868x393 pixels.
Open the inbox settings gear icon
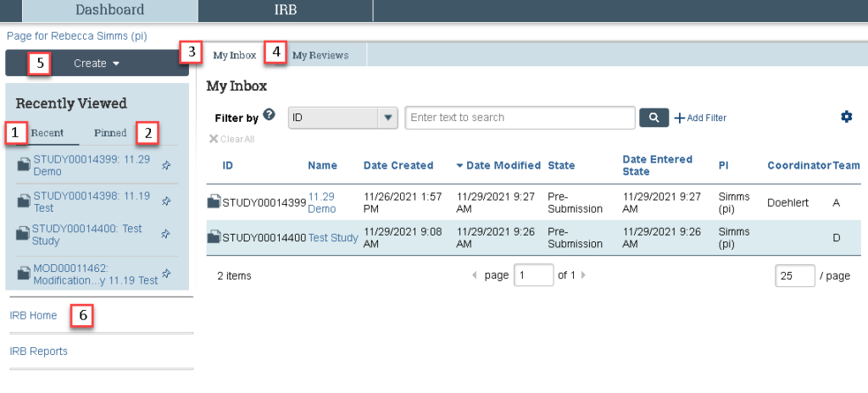click(846, 117)
